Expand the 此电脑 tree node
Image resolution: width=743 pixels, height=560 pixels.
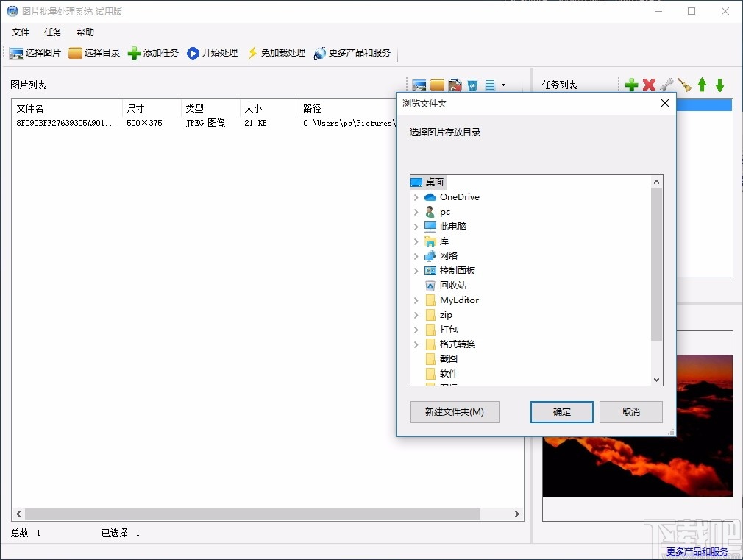coord(416,226)
